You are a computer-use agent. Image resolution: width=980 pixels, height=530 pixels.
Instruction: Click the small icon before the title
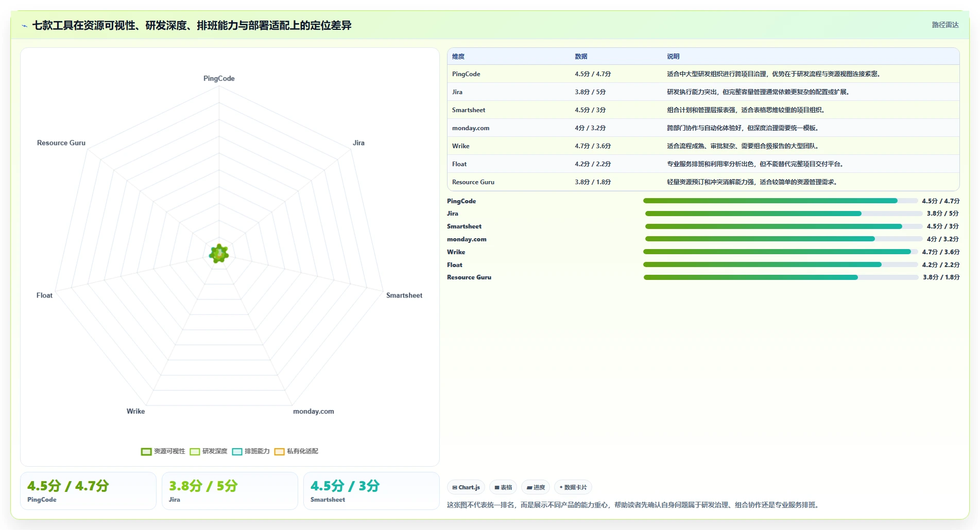24,26
